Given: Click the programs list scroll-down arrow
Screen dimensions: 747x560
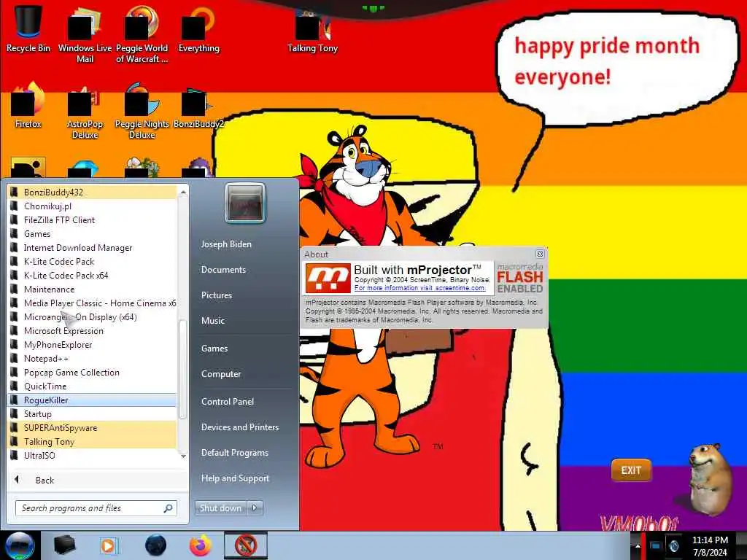Looking at the screenshot, I should 183,456.
